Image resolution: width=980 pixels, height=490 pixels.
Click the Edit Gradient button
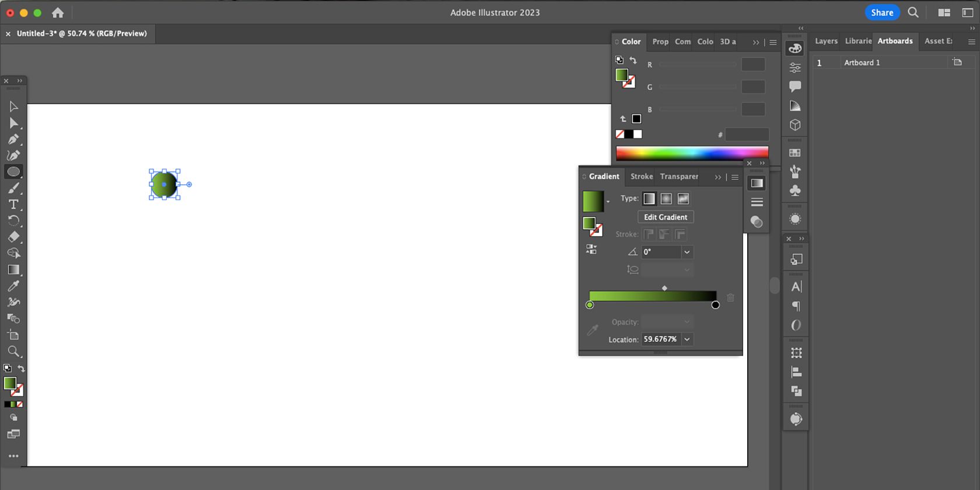point(666,217)
